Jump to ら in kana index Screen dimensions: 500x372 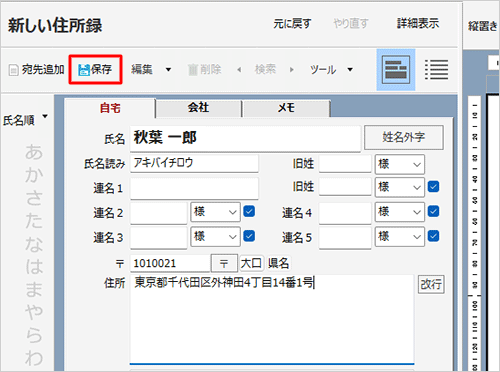click(34, 335)
